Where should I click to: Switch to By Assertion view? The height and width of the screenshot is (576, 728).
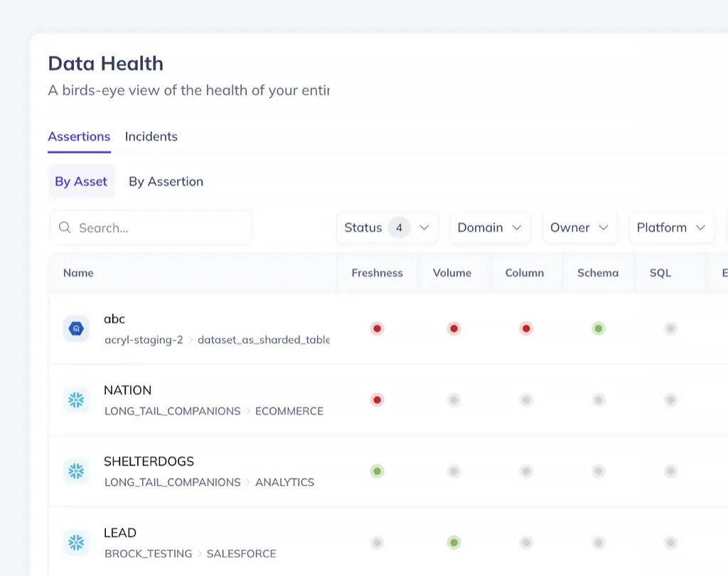[166, 181]
